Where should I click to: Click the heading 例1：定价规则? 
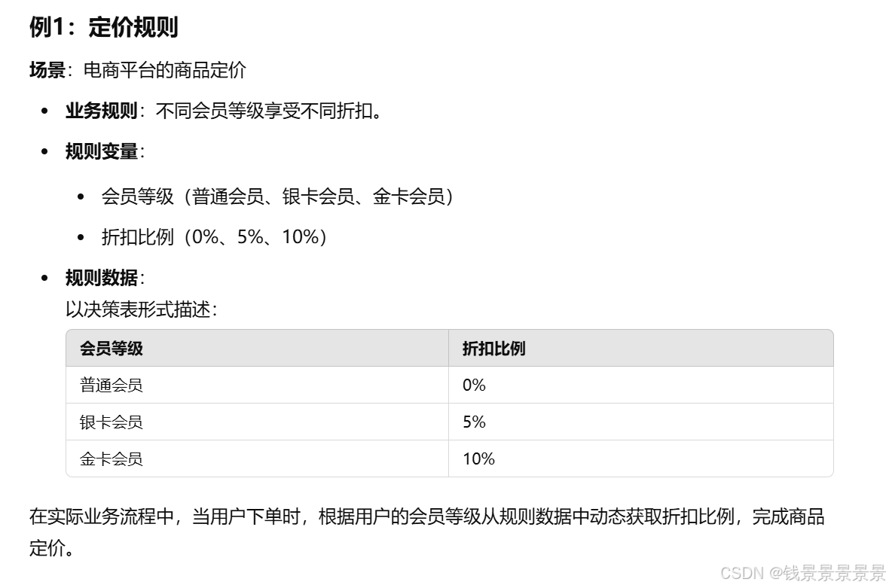tap(104, 26)
